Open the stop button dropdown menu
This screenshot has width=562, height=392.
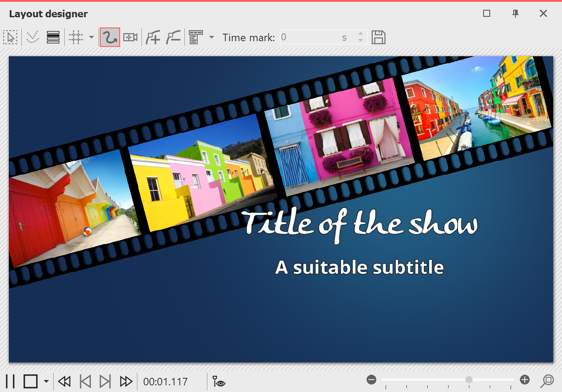(x=46, y=381)
